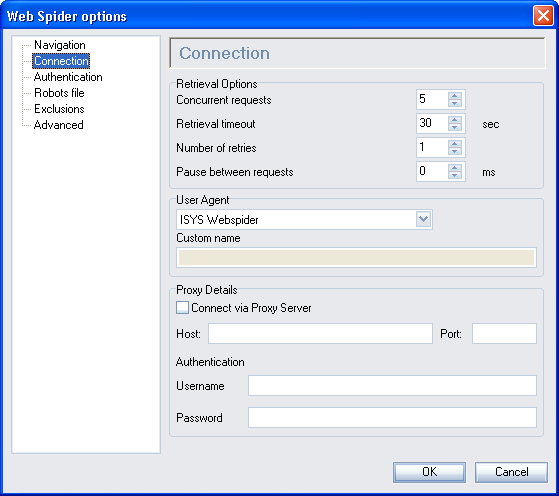Decrease Retrieval timeout spinner value
559x496 pixels.
455,127
